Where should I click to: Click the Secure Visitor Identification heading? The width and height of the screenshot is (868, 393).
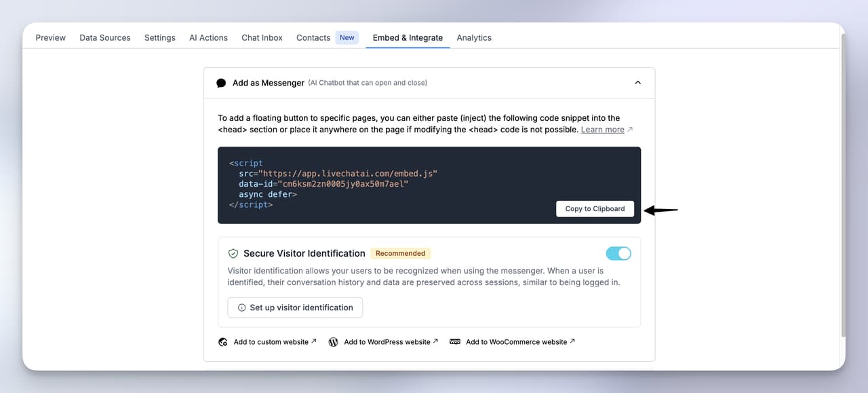(x=304, y=253)
